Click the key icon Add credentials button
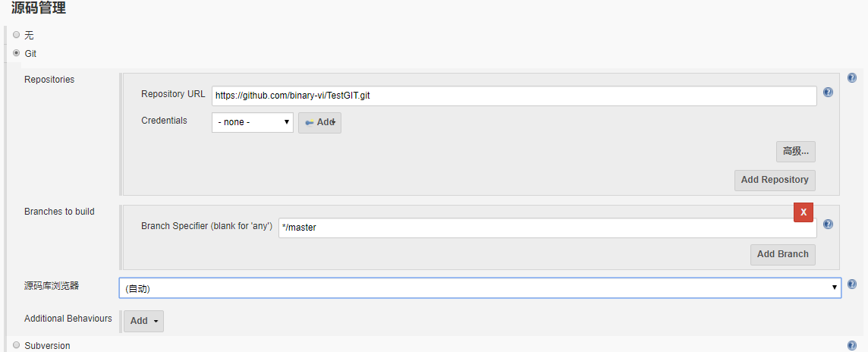 pos(319,122)
